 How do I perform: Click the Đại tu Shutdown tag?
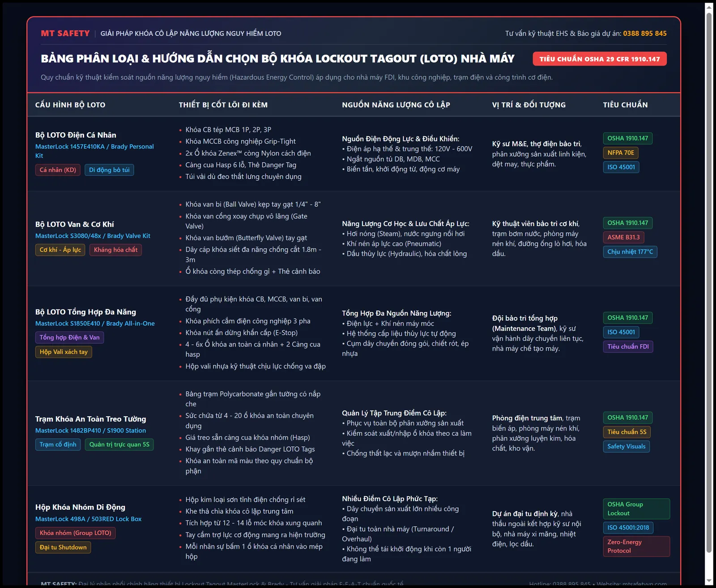coord(63,547)
